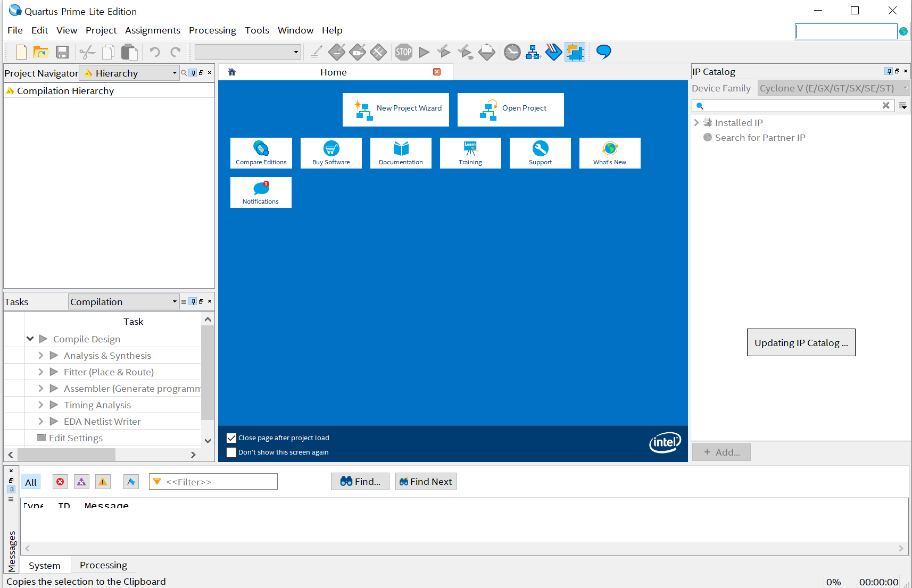
Task: Toggle pin on Project Navigator panel
Action: click(193, 73)
